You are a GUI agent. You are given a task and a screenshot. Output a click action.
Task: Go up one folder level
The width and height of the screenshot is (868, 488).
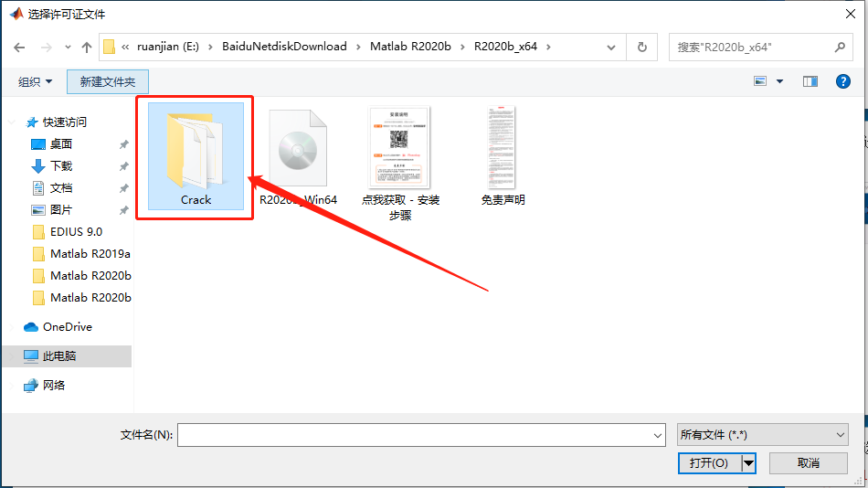(87, 48)
